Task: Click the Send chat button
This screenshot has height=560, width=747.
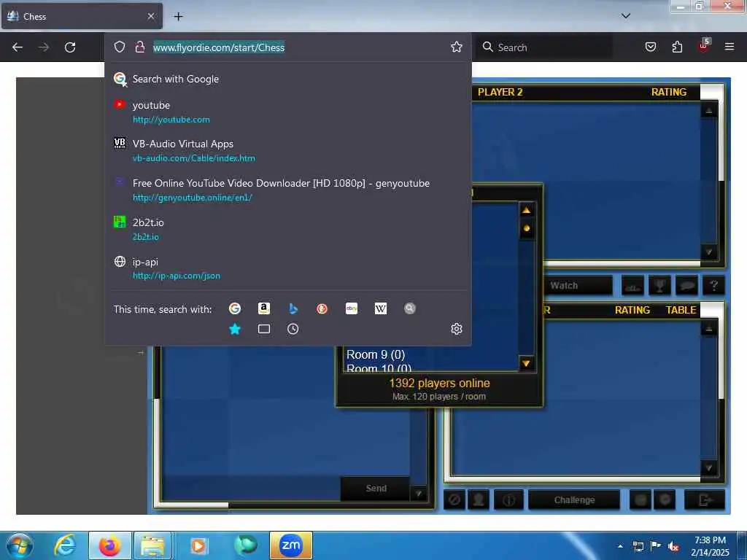Action: click(x=376, y=488)
